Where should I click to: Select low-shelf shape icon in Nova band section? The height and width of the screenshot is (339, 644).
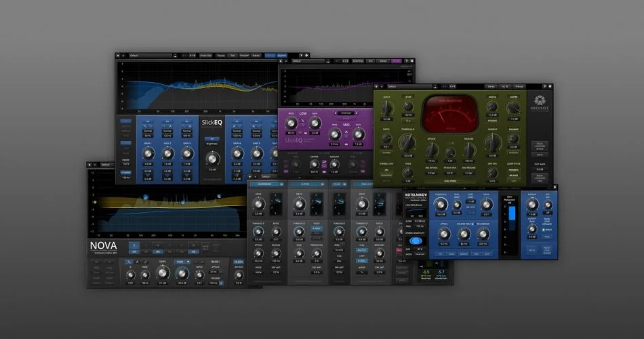click(129, 262)
